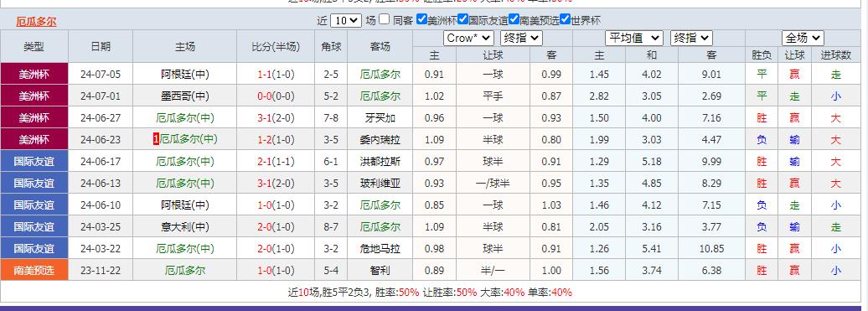Click 类型 column header
The width and height of the screenshot is (868, 311).
point(34,46)
